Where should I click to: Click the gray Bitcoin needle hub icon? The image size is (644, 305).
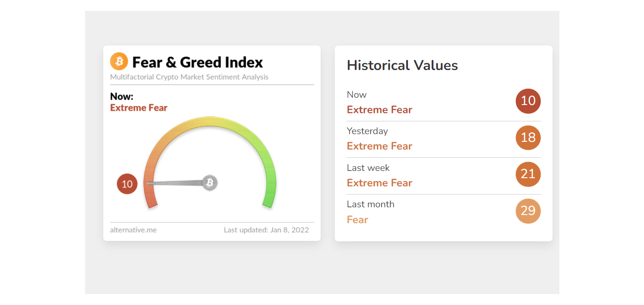[210, 183]
